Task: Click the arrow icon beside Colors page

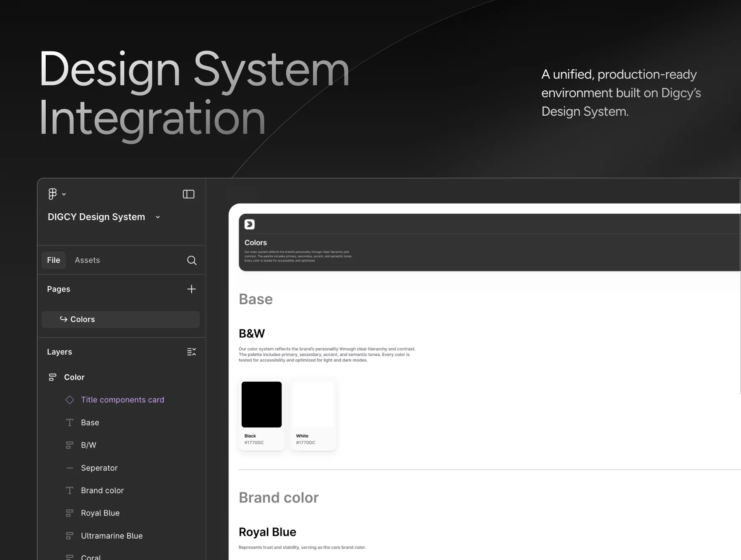Action: [x=63, y=319]
